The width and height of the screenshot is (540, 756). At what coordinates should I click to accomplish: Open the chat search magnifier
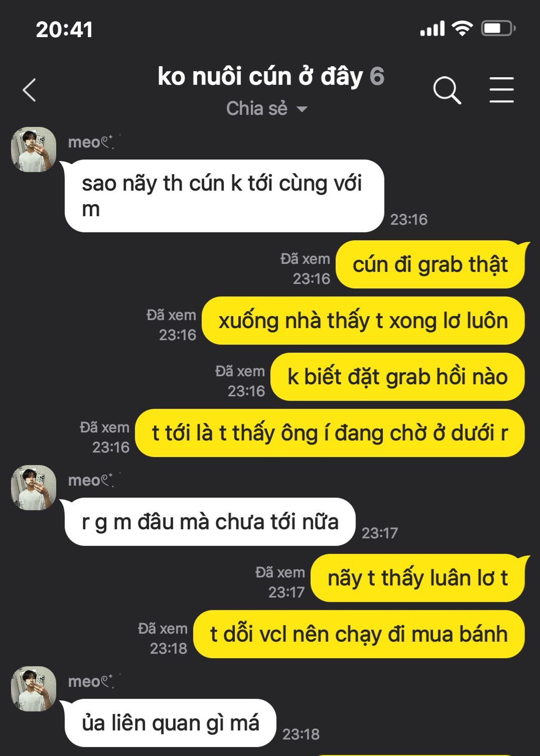[447, 90]
